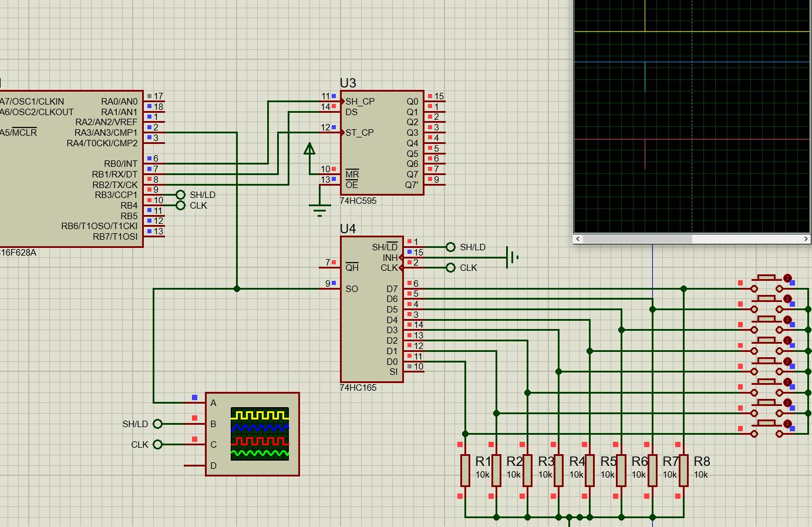Click the 74HC595 part name text
812x527 pixels.
[x=358, y=201]
